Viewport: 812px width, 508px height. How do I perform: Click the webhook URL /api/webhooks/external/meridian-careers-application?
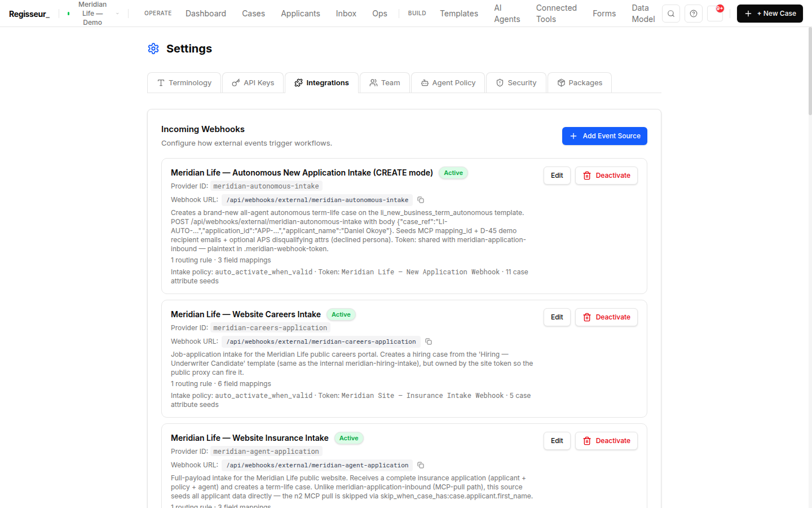[321, 341]
